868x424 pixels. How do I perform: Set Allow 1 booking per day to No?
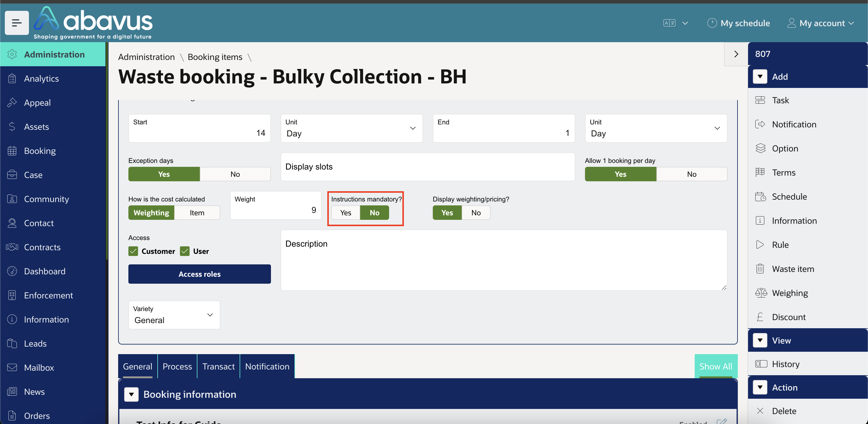(x=691, y=174)
